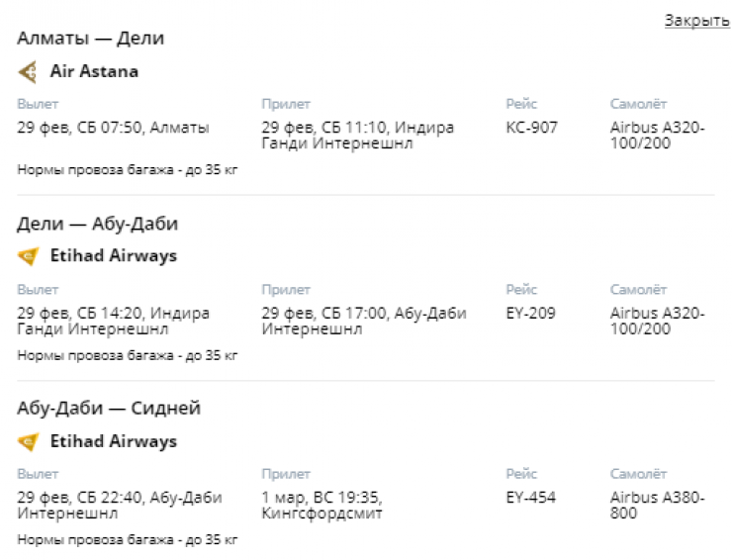Click the Airbus A320-100/200 aircraft for flight KC-907
The width and height of the screenshot is (732, 560).
(657, 136)
